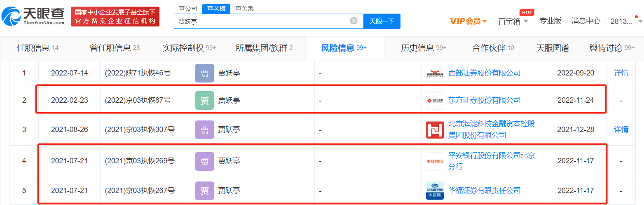Click the 天眼一下 search button
The height and width of the screenshot is (205, 644).
pyautogui.click(x=382, y=21)
